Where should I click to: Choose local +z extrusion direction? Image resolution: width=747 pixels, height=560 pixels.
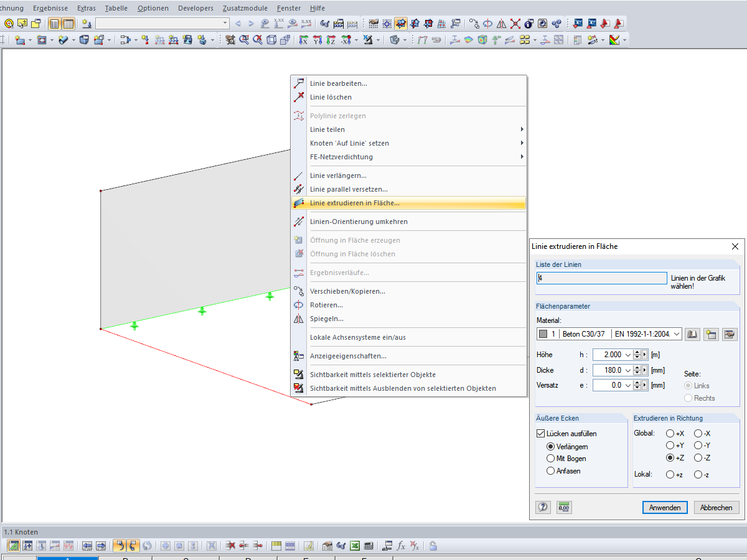coord(670,475)
